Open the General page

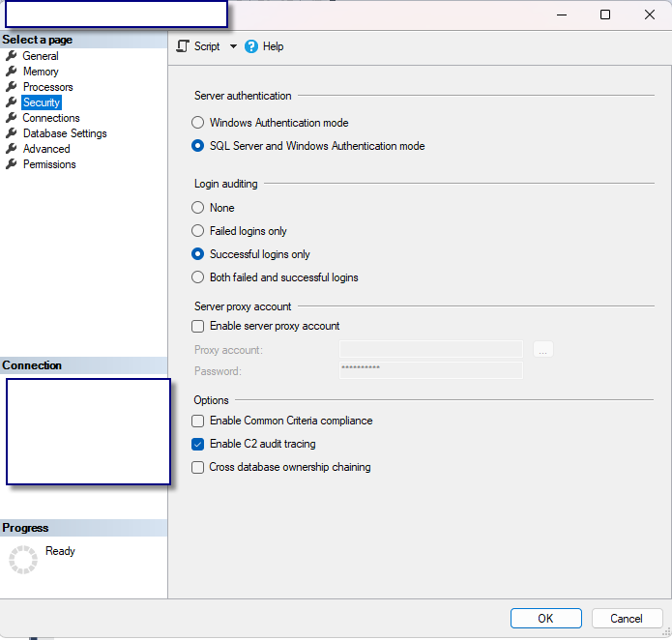coord(41,56)
